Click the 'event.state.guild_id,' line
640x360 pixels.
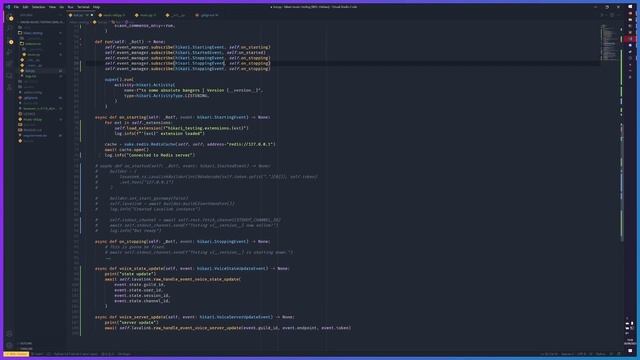(140, 284)
